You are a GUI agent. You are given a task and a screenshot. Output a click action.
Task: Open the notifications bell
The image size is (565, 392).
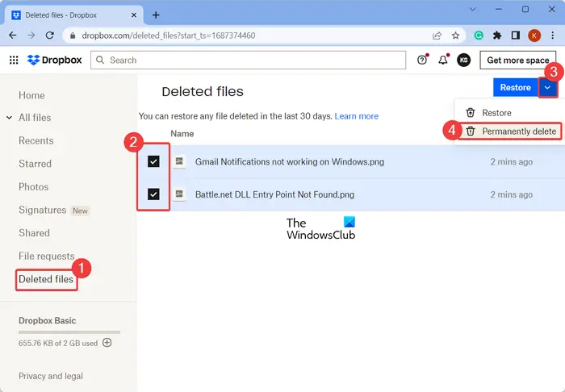[443, 60]
